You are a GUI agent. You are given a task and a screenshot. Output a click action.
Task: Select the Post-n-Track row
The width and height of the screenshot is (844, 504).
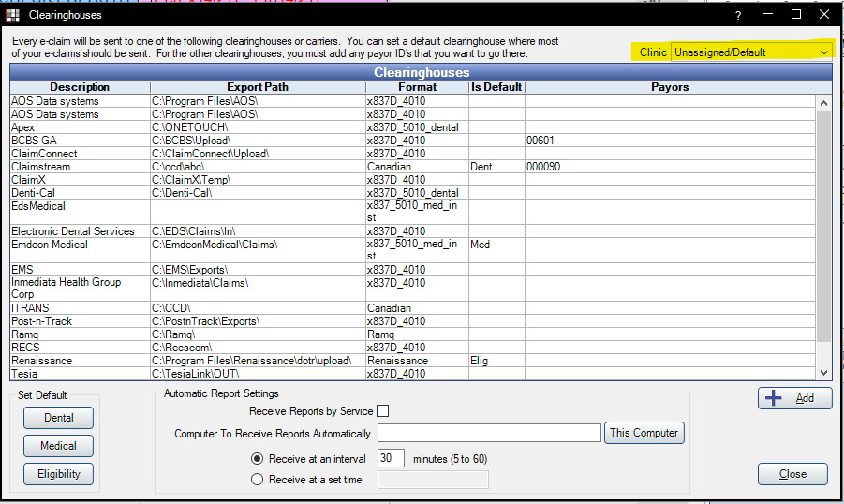click(412, 321)
